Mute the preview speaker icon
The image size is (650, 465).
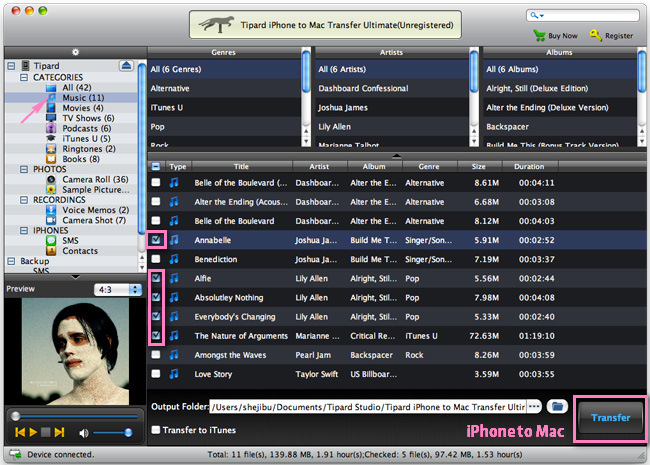click(84, 433)
